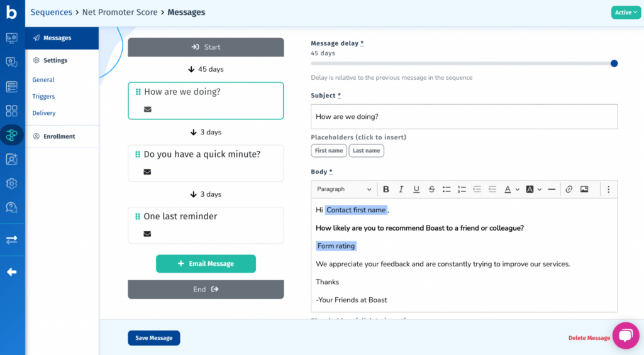The image size is (644, 355).
Task: Click drag handle on 'How are we doing?'
Action: point(138,92)
